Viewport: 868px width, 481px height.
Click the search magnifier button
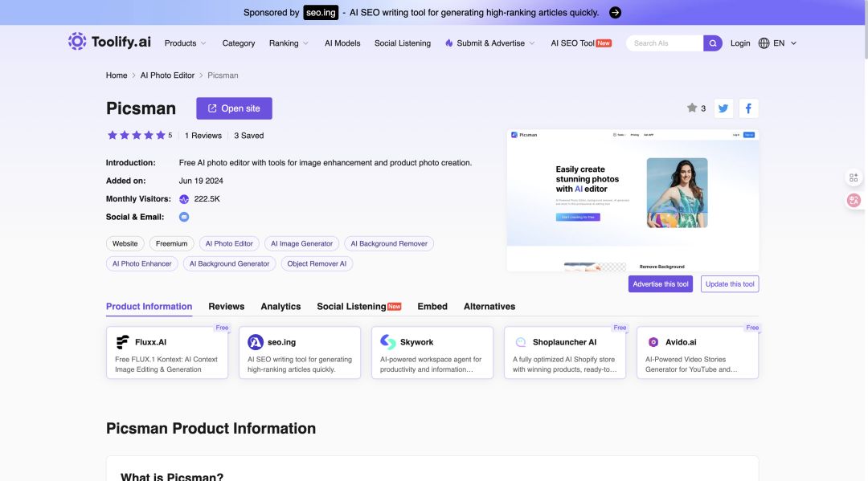click(x=712, y=43)
